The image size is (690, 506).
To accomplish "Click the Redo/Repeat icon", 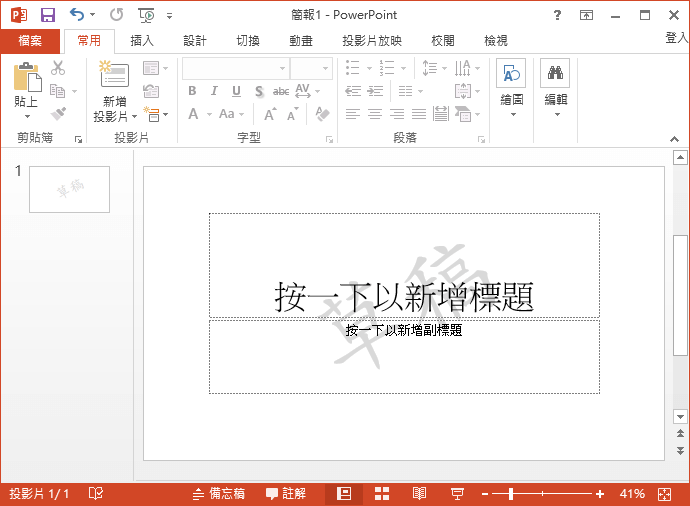I will 117,15.
